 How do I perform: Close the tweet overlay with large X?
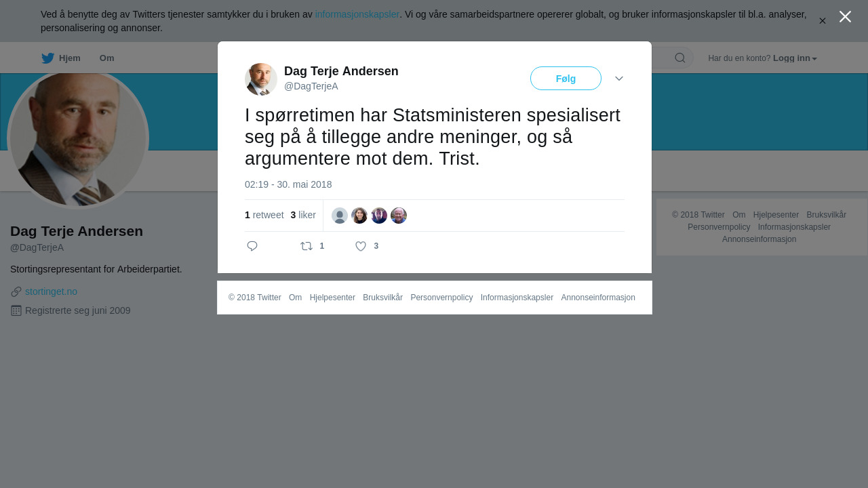tap(845, 17)
